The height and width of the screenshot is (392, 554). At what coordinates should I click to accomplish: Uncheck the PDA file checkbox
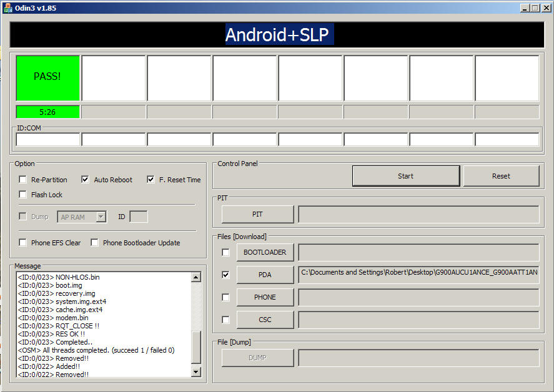coord(225,275)
